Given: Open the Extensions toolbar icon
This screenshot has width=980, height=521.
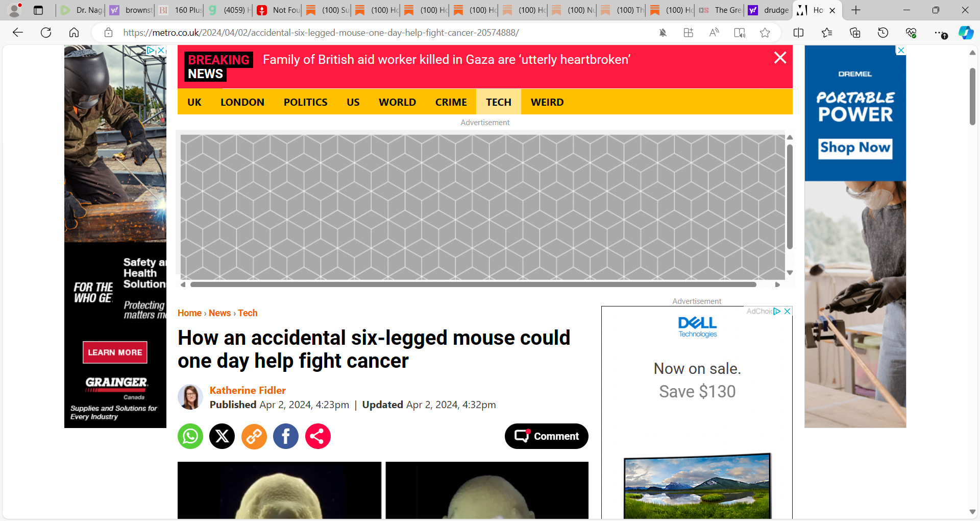Looking at the screenshot, I should 688,33.
